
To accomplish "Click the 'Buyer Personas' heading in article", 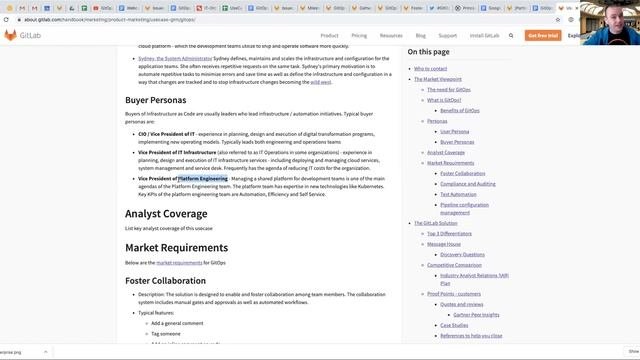I will 156,100.
